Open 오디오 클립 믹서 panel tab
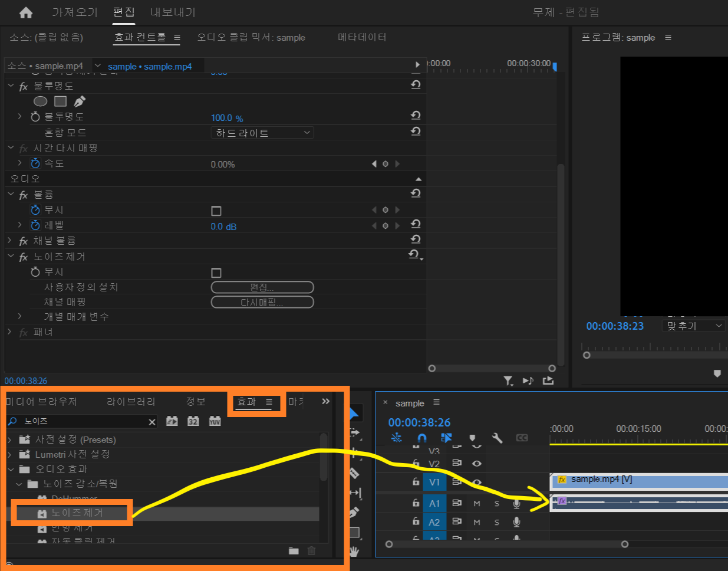The width and height of the screenshot is (728, 571). [251, 37]
